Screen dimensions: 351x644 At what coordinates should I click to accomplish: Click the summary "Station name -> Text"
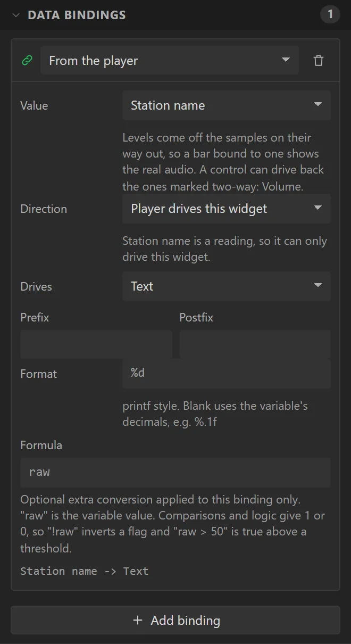(x=85, y=571)
